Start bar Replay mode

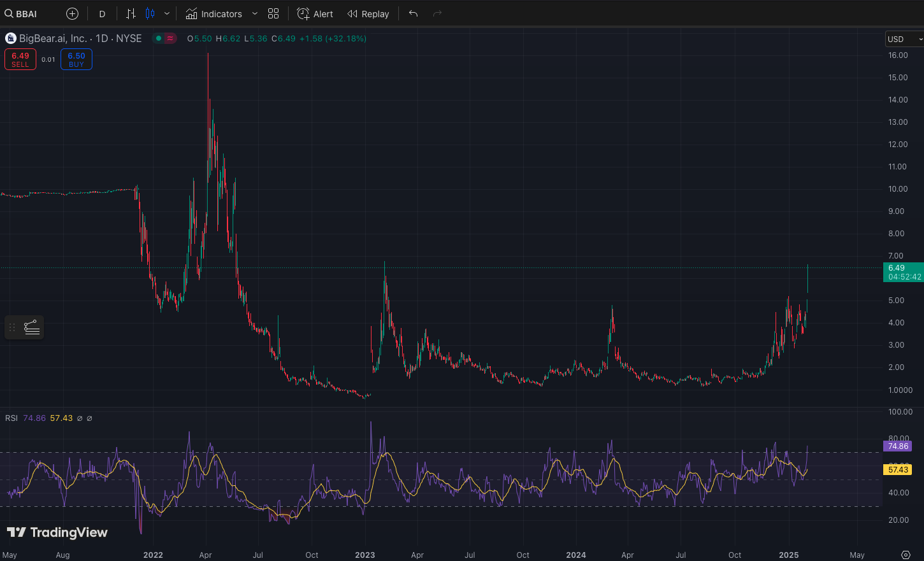click(x=368, y=13)
